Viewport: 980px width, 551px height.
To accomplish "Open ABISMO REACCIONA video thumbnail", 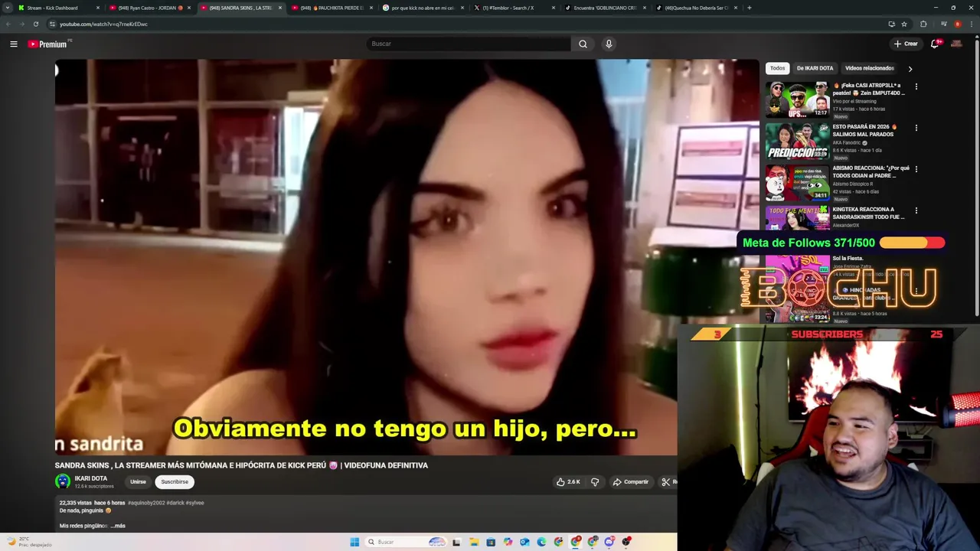I will 797,182.
